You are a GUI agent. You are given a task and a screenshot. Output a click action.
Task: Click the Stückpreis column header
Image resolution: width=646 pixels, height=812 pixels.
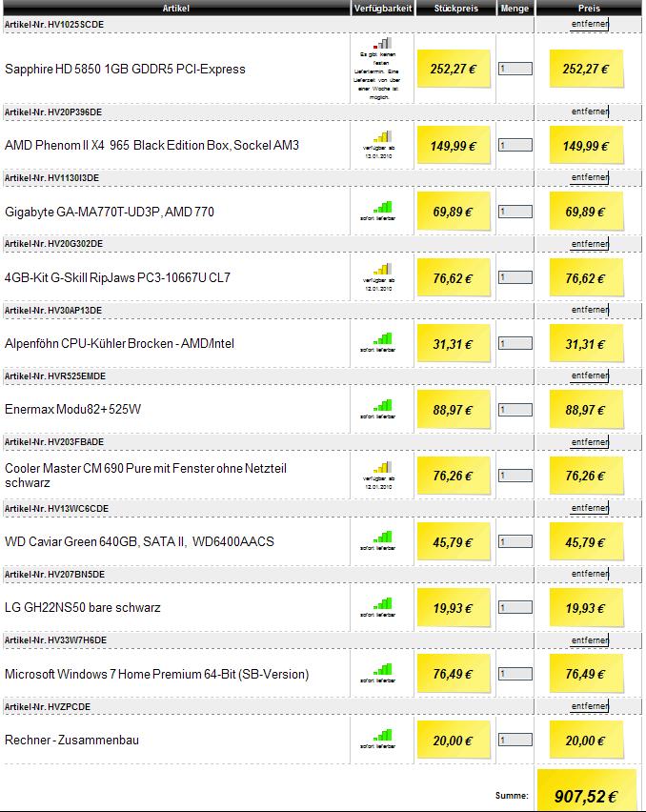click(456, 9)
